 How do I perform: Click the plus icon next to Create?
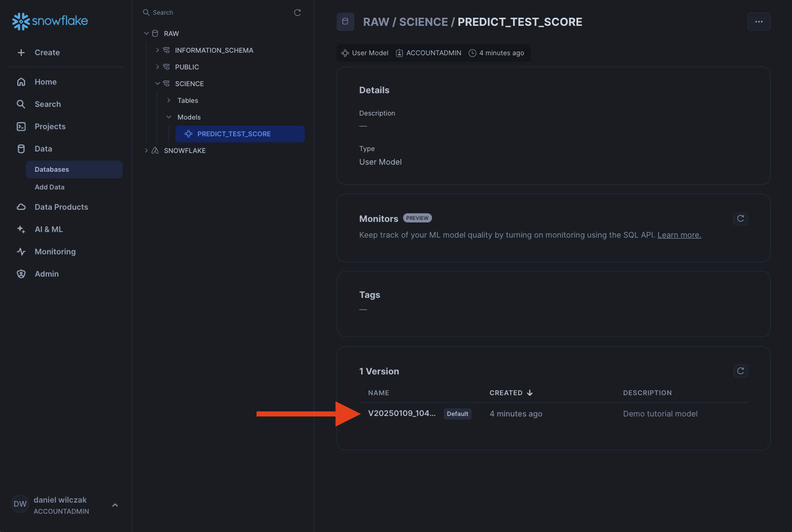pos(21,53)
